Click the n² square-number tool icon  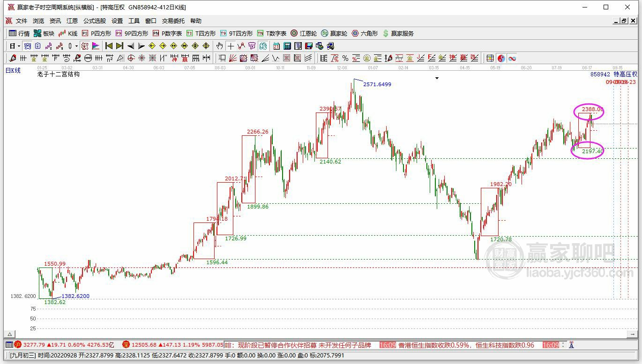109,58
